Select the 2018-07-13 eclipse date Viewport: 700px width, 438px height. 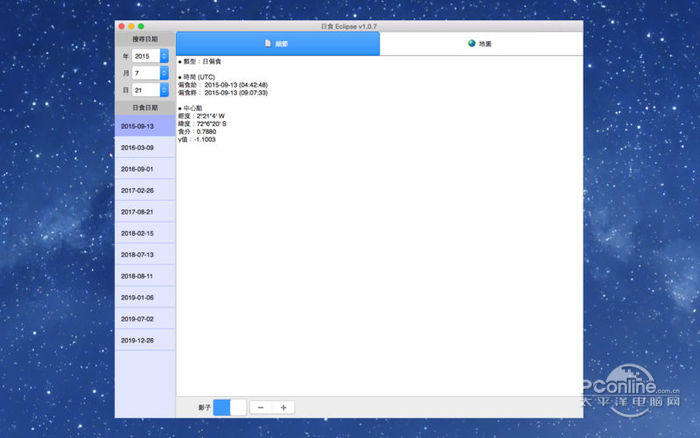pyautogui.click(x=145, y=255)
